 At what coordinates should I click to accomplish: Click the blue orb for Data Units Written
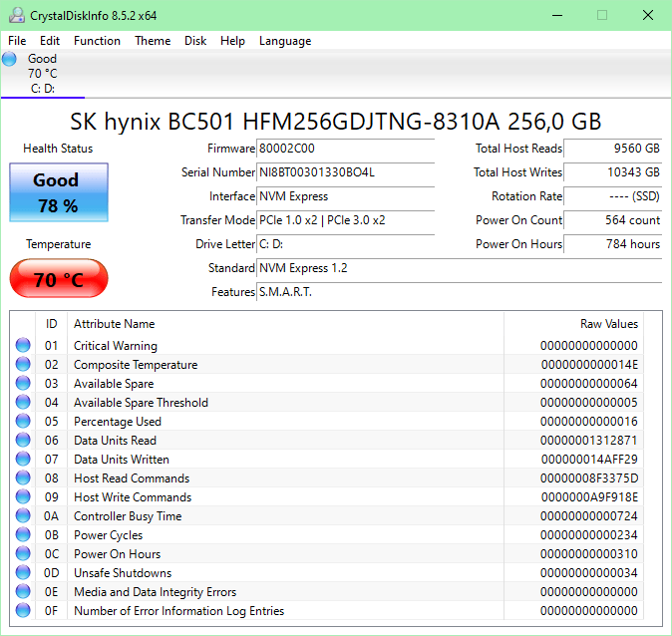pyautogui.click(x=23, y=459)
